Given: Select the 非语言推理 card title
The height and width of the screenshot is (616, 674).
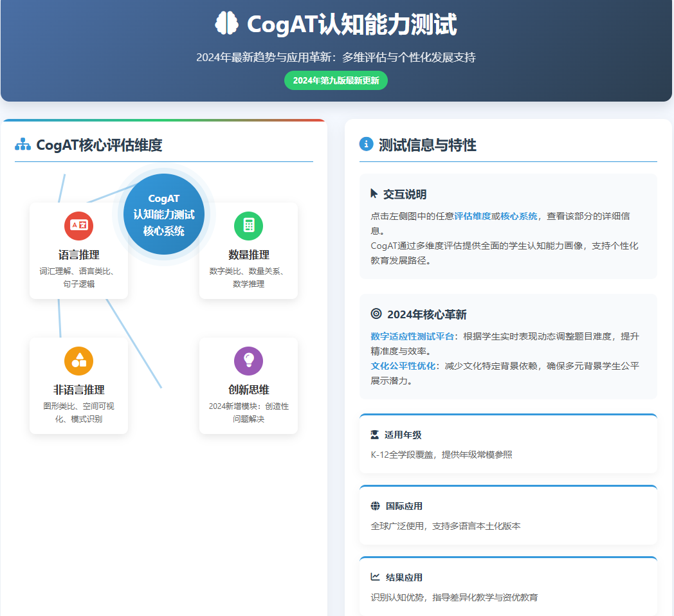Looking at the screenshot, I should [78, 390].
